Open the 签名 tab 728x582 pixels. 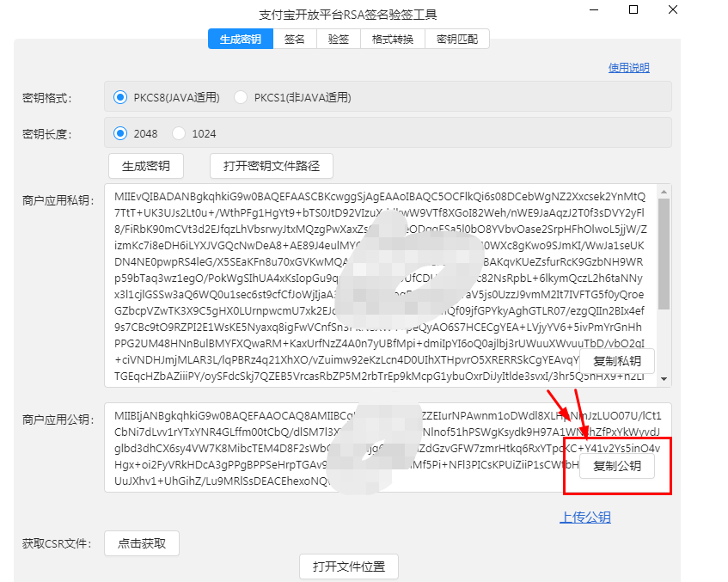[x=294, y=39]
